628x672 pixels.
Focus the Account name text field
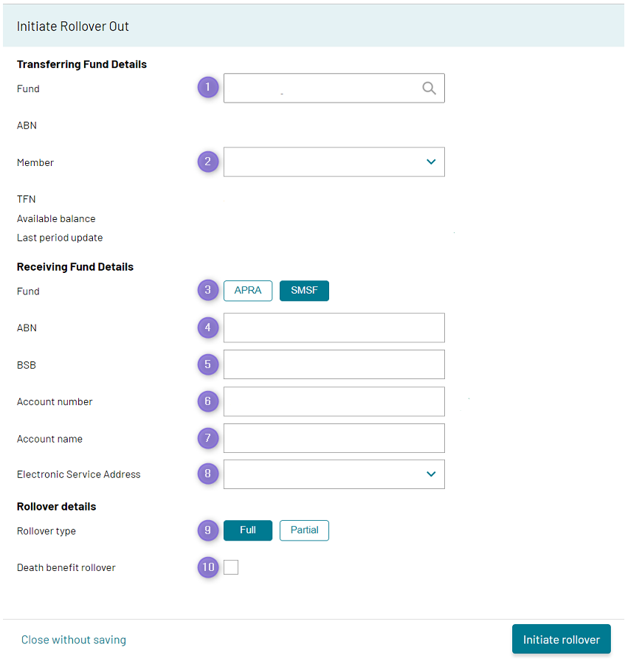coord(334,438)
